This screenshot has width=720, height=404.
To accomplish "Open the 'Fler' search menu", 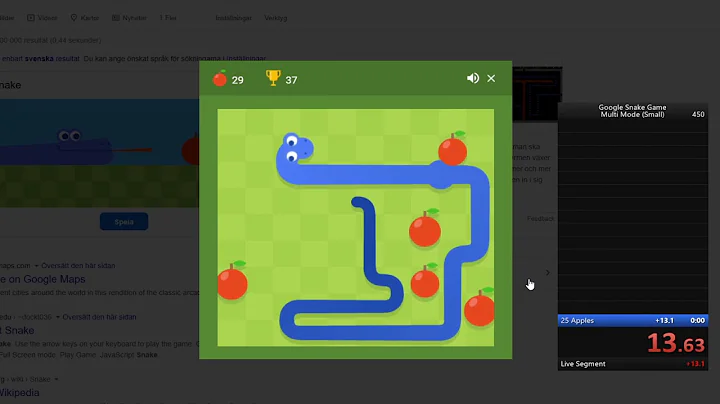I will tap(168, 18).
